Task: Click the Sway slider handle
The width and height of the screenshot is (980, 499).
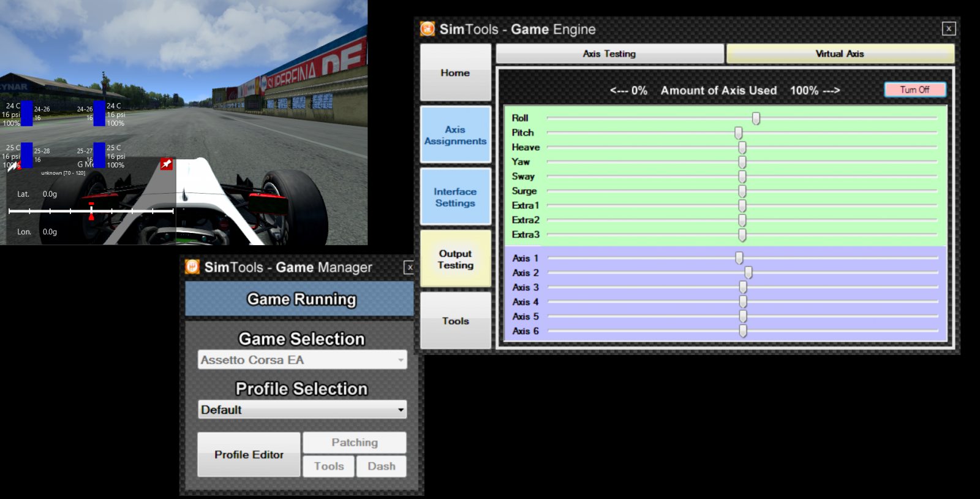Action: [742, 177]
